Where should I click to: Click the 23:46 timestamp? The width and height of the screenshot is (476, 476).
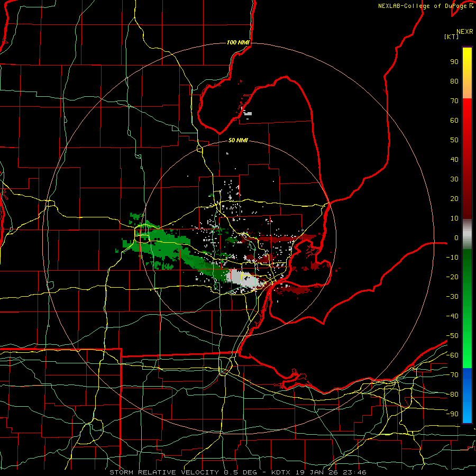354,472
